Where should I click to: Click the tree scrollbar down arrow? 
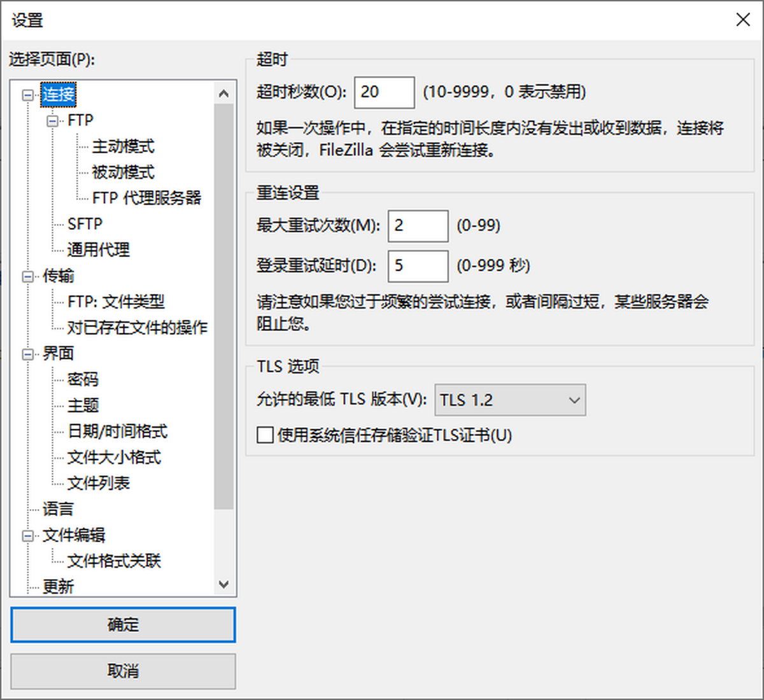pos(224,584)
